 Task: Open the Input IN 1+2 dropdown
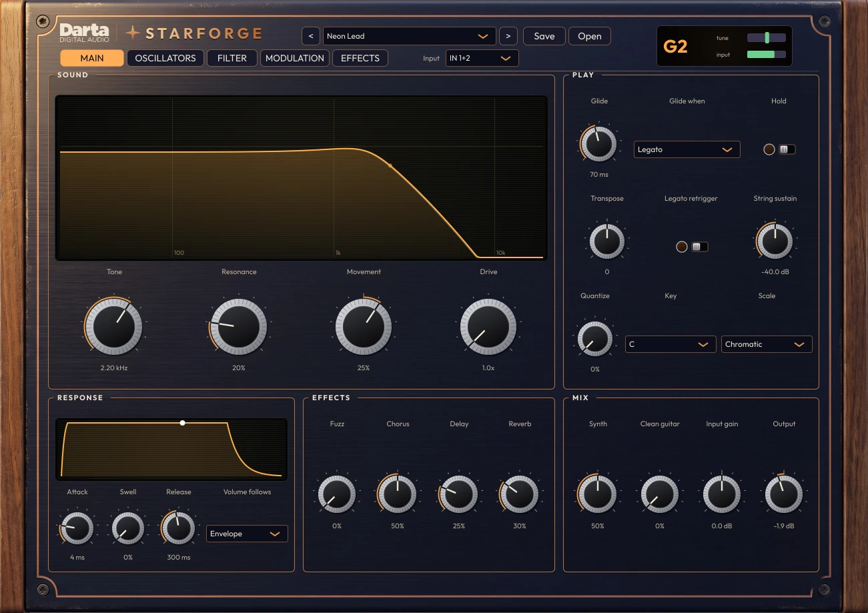tap(482, 58)
